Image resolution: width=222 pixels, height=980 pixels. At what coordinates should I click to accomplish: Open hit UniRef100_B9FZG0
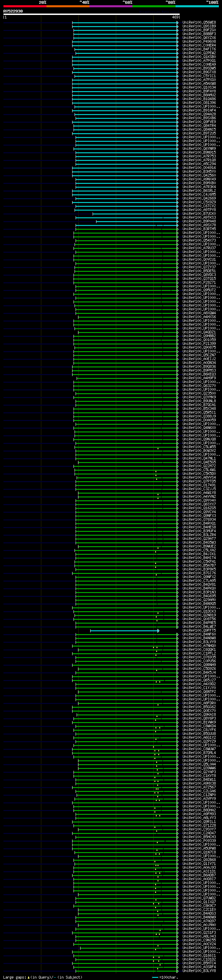pos(199,30)
